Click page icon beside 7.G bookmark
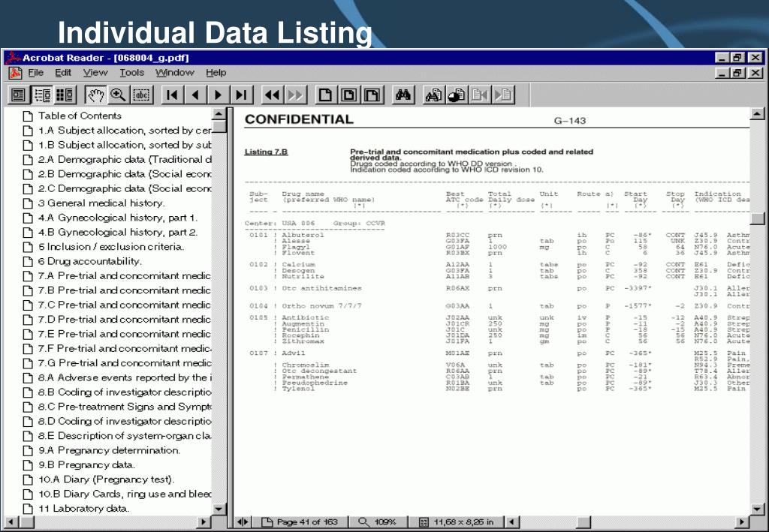 [x=29, y=363]
